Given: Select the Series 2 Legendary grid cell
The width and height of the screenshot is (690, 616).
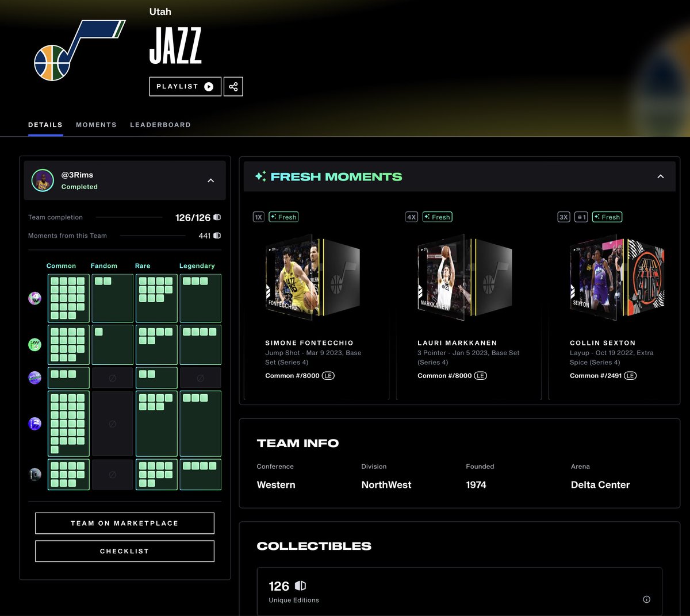Looking at the screenshot, I should click(200, 424).
